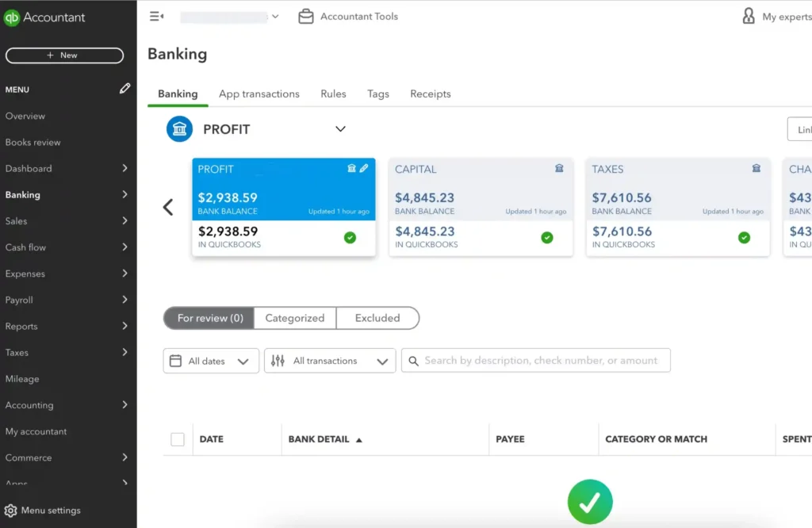
Task: Sort by the PAYEE column header
Action: 510,439
